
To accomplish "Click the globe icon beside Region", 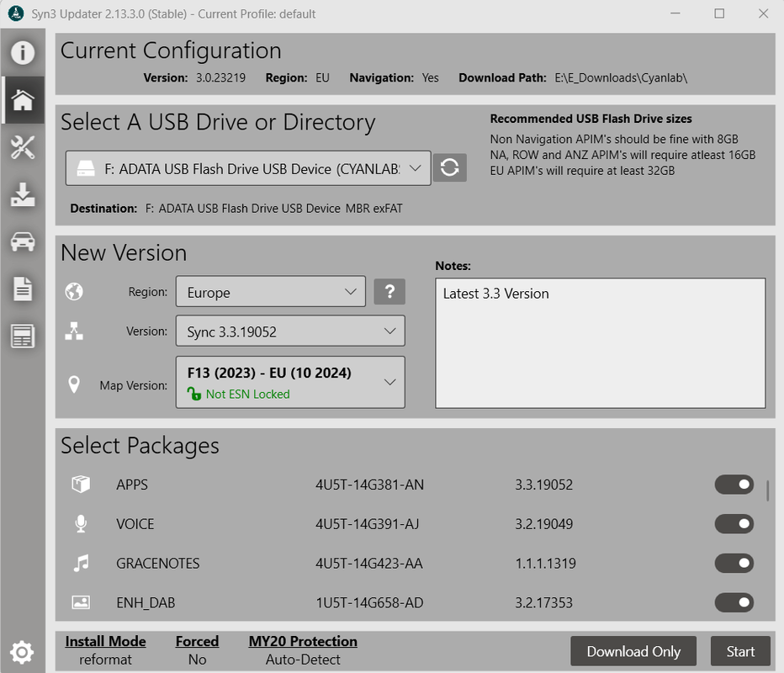I will pos(74,292).
